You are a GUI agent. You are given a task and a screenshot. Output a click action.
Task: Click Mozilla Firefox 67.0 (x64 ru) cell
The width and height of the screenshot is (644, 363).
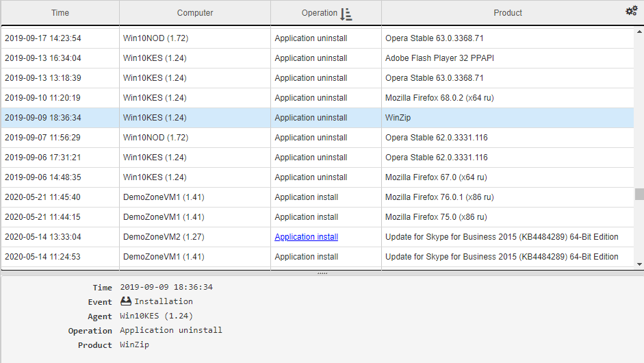pyautogui.click(x=508, y=177)
